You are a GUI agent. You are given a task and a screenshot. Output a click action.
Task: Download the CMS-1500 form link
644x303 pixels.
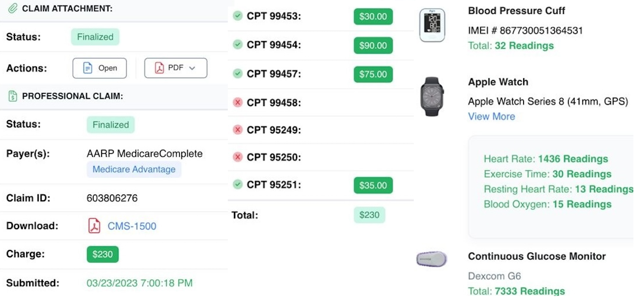[x=132, y=226]
